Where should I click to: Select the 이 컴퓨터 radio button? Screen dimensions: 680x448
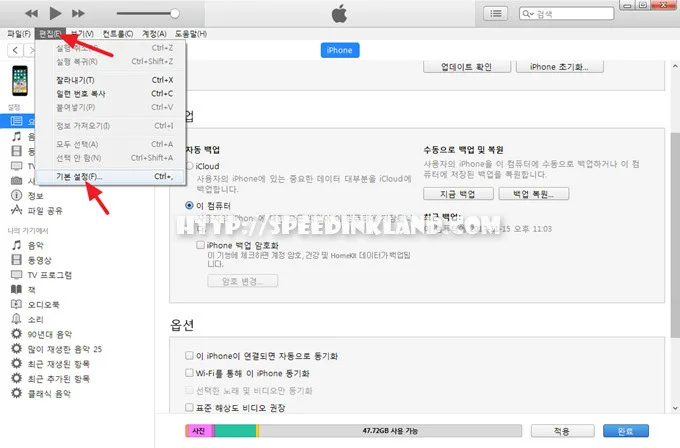pos(189,205)
